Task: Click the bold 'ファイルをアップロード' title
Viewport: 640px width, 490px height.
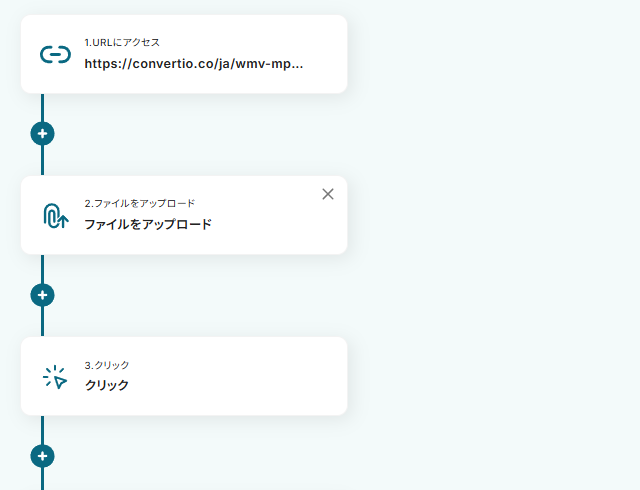Action: (148, 224)
